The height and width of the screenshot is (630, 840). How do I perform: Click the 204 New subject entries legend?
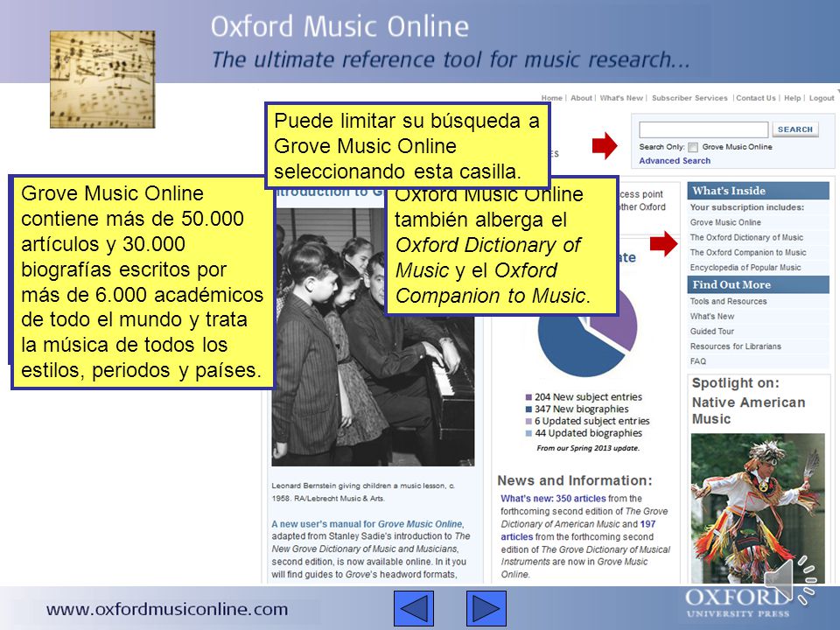click(x=584, y=397)
